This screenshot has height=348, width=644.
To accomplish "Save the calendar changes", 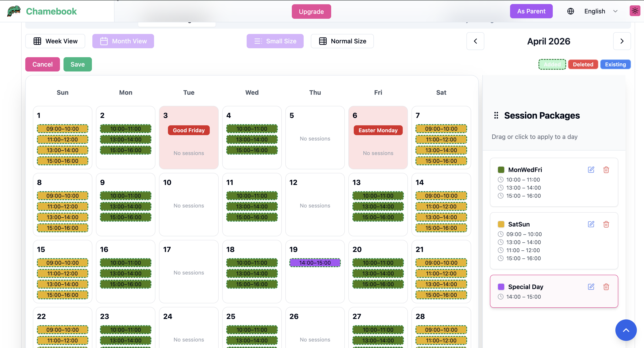I will pyautogui.click(x=78, y=64).
